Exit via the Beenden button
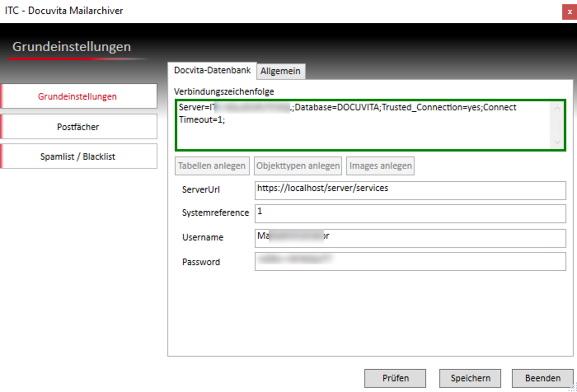This screenshot has height=392, width=577. pos(543,378)
